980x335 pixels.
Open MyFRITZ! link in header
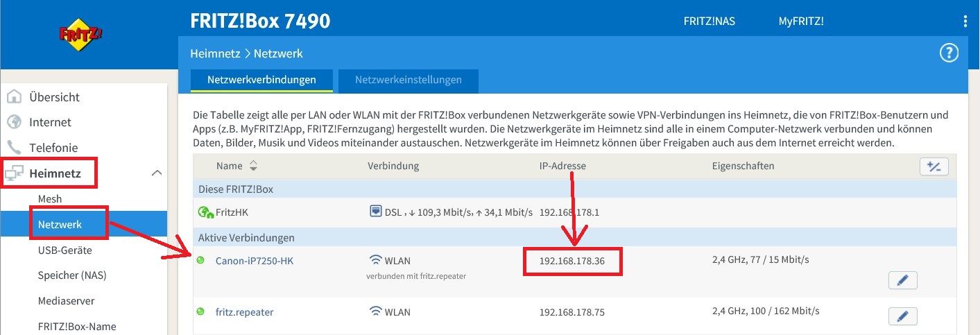pos(801,22)
